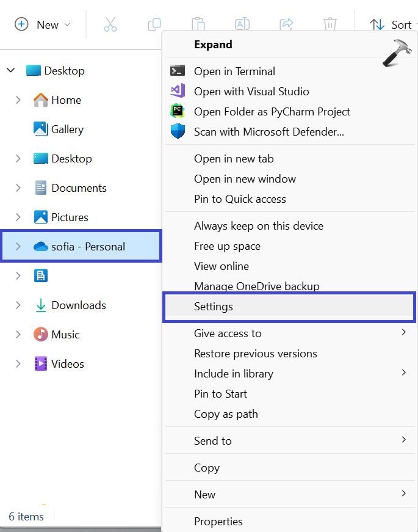This screenshot has width=418, height=532.
Task: Expand the Home tree node chevron
Action: (18, 100)
